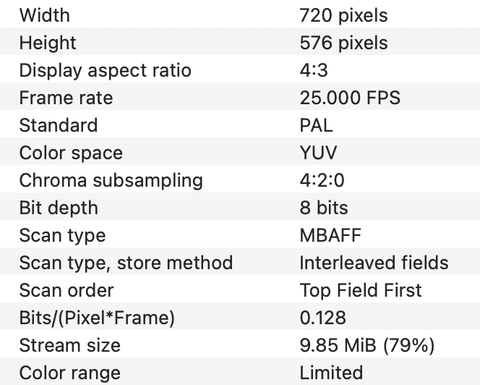Select the YUV value

(x=318, y=153)
